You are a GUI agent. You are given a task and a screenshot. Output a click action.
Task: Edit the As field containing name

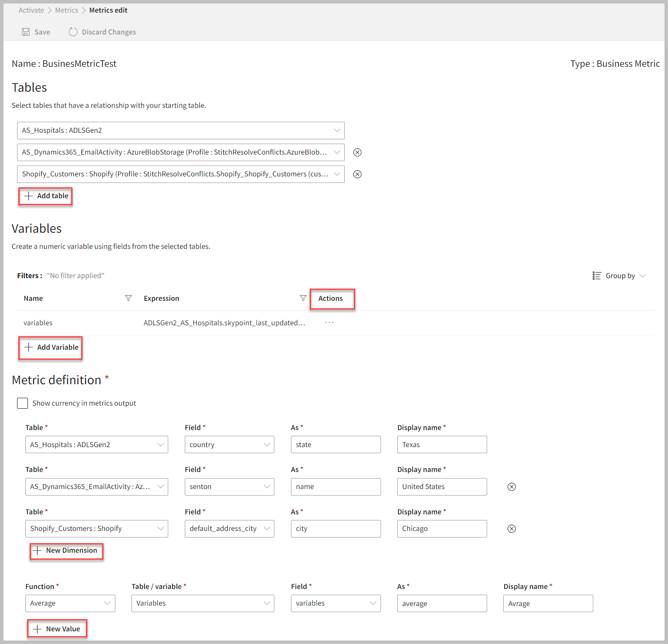(x=336, y=487)
